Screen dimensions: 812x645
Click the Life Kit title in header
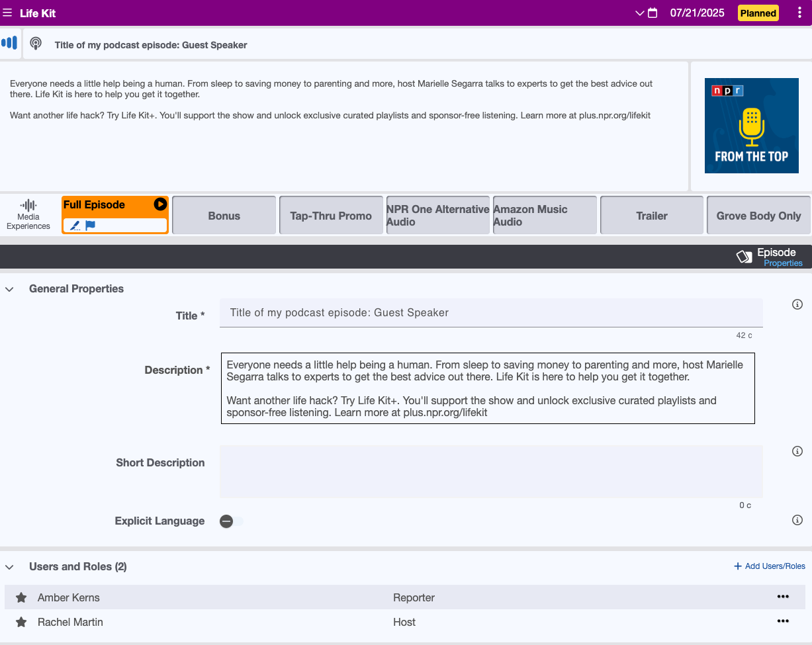point(38,13)
